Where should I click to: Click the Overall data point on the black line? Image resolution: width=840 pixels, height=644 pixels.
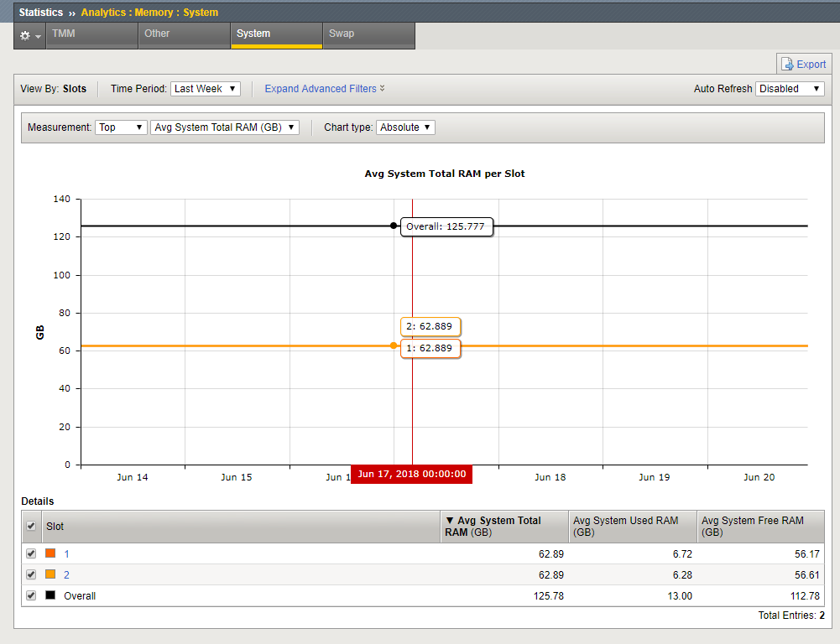(394, 226)
